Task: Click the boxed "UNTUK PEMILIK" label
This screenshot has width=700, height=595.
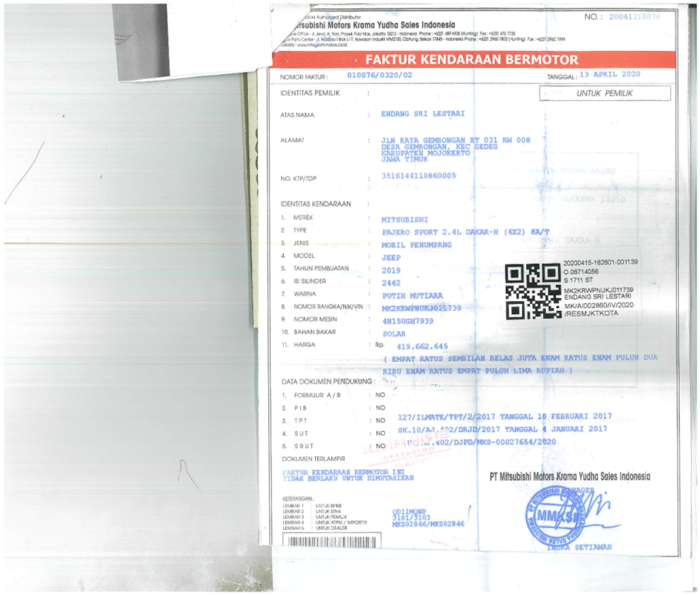Action: [605, 93]
